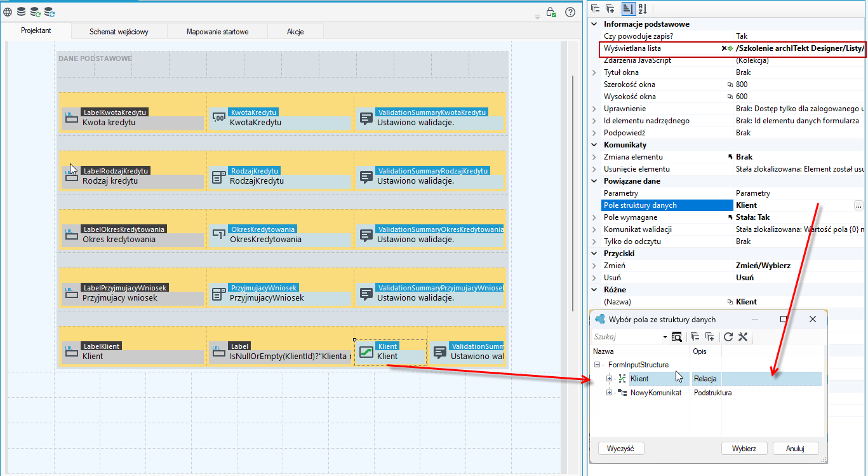Click the plain database icon in main toolbar
The height and width of the screenshot is (476, 868).
22,11
